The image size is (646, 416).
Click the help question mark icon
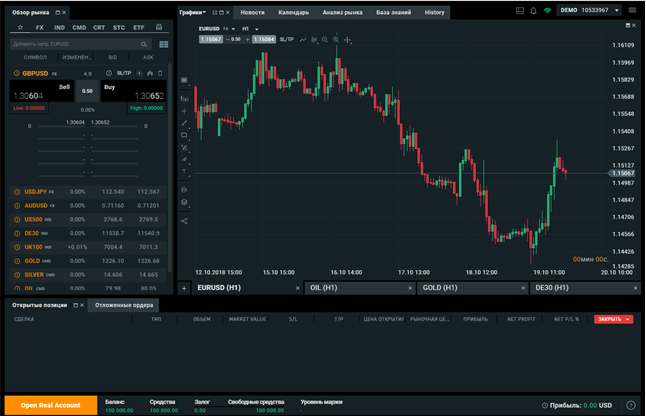pyautogui.click(x=631, y=405)
